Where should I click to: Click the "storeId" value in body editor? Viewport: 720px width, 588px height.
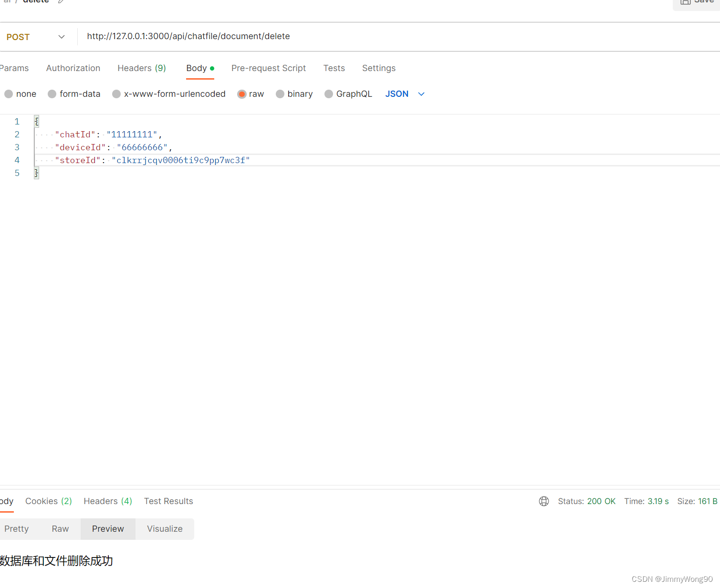click(181, 160)
